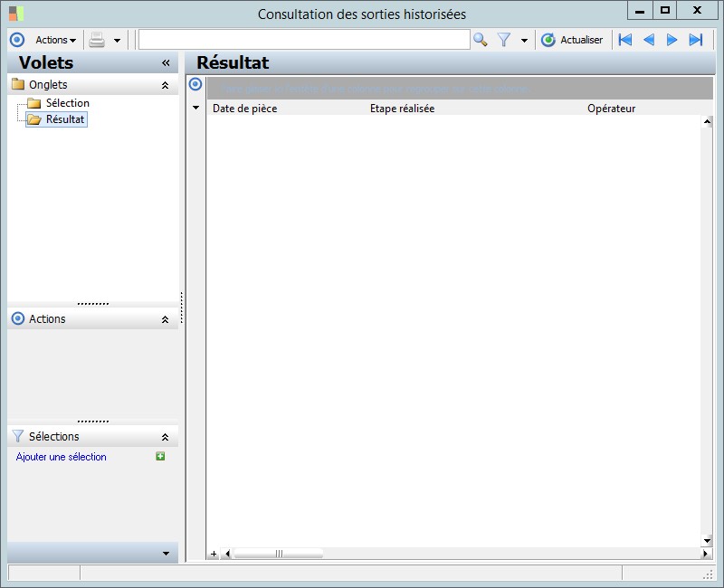724x588 pixels.
Task: Maximize the Consultation des sorties window
Action: point(665,10)
